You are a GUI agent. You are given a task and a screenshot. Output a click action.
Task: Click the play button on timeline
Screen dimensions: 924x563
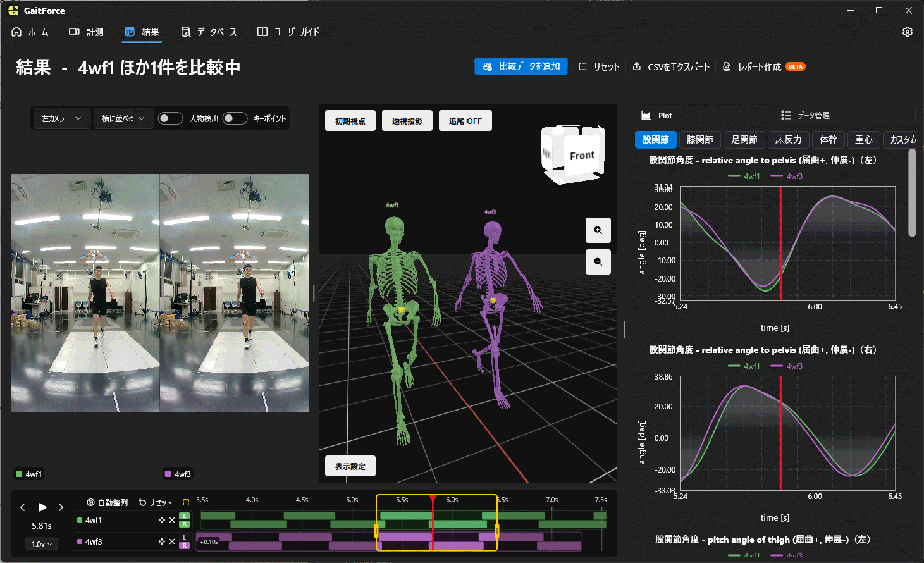42,507
